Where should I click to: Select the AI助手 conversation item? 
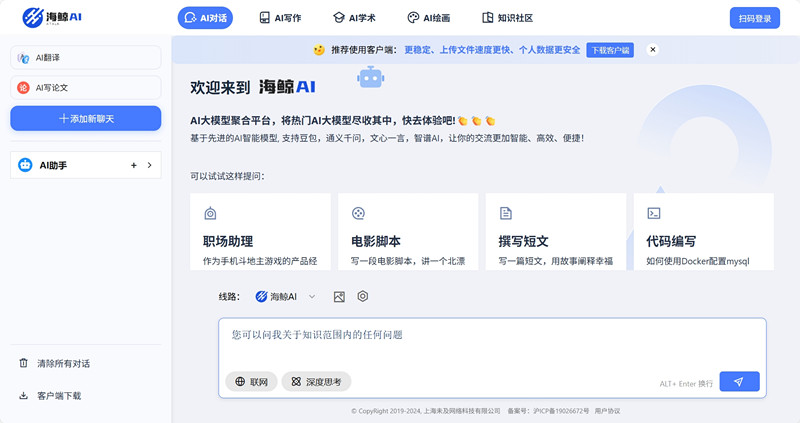86,165
